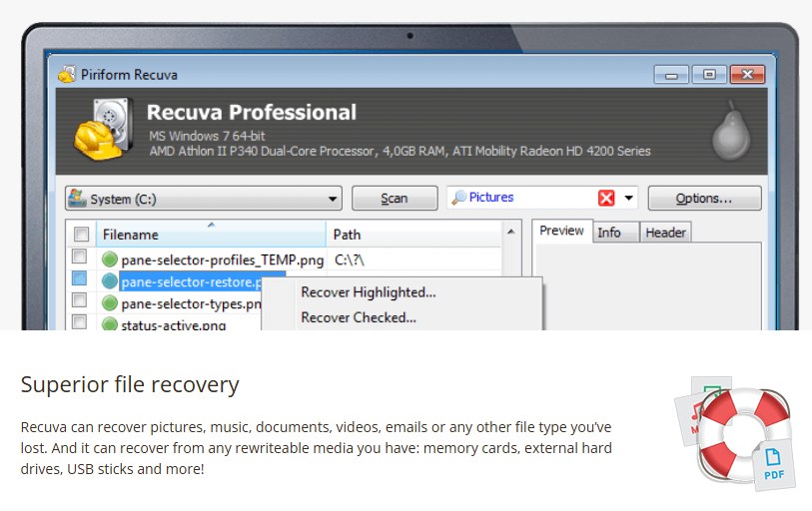Check the box for pane-selector-types row
The height and width of the screenshot is (511, 812).
(79, 299)
